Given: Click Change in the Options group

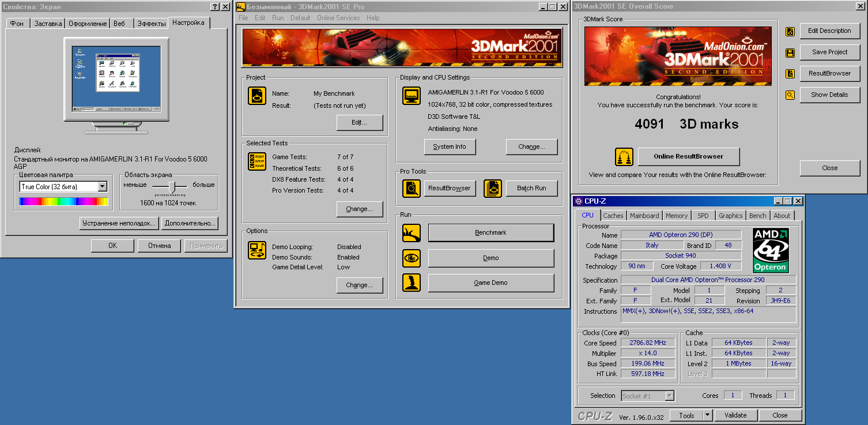Looking at the screenshot, I should (x=360, y=285).
